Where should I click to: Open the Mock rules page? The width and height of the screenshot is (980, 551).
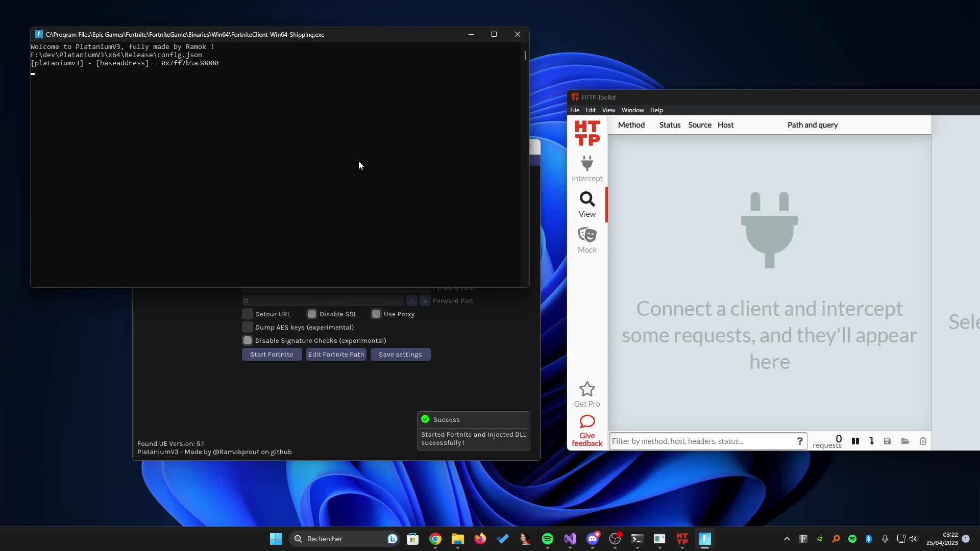[587, 240]
